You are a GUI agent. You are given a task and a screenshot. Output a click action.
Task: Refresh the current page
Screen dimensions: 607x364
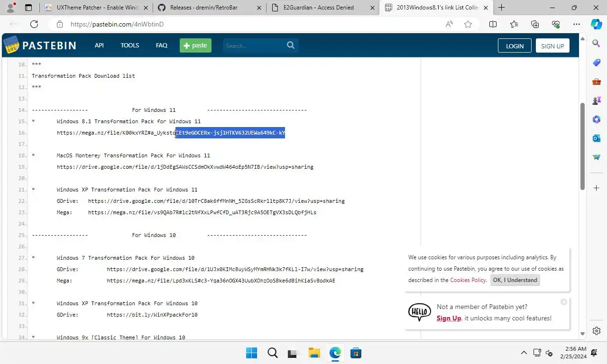(34, 24)
